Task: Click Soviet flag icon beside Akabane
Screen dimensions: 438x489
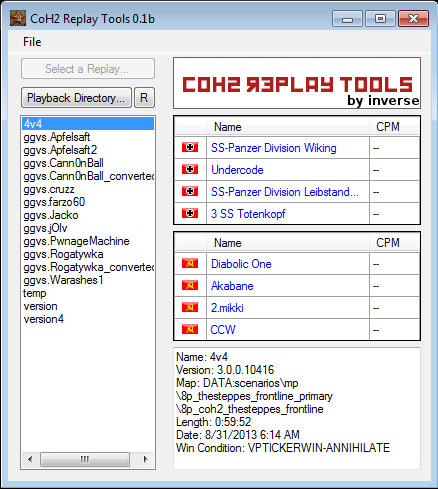Action: (190, 285)
